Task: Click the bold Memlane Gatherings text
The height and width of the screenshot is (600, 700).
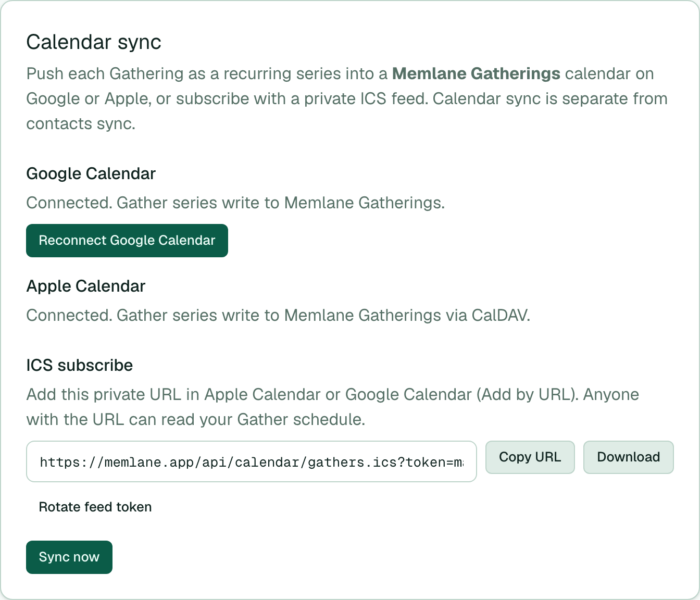Action: tap(476, 74)
